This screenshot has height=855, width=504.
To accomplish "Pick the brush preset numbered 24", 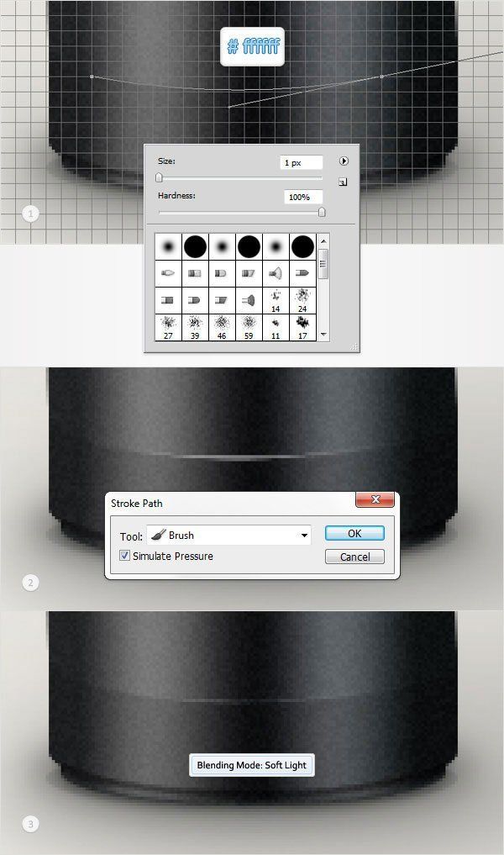I will click(x=302, y=301).
